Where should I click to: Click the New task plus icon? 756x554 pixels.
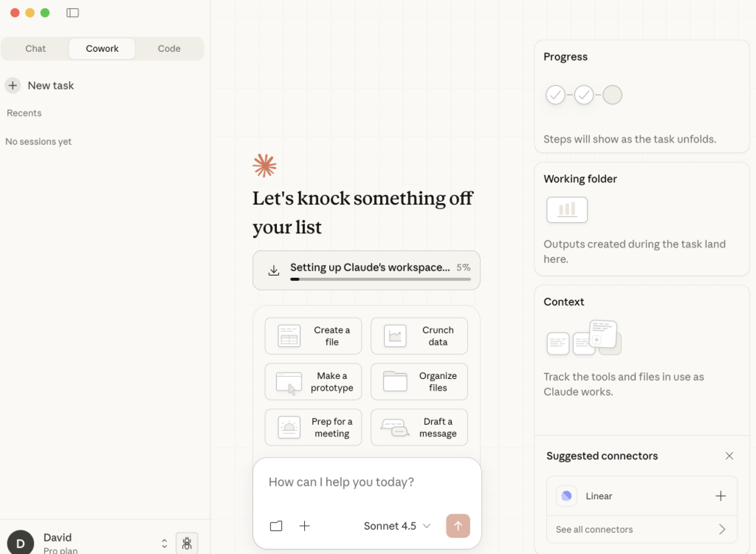13,86
